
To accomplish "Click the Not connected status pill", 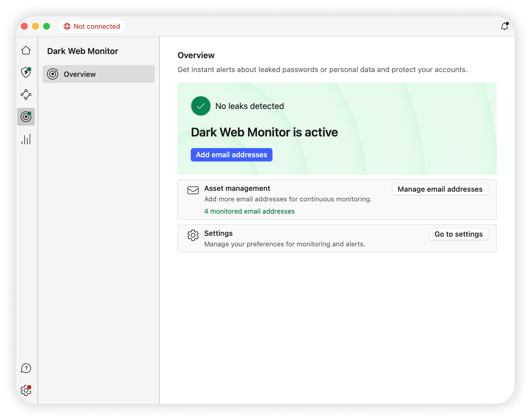I will click(x=92, y=26).
